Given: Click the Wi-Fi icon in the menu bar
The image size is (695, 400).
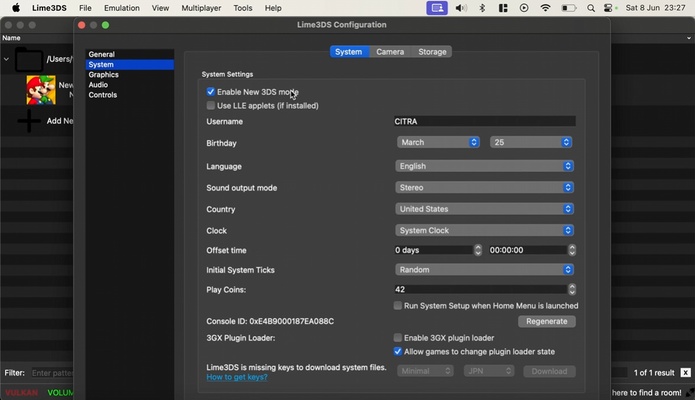Looking at the screenshot, I should click(545, 8).
